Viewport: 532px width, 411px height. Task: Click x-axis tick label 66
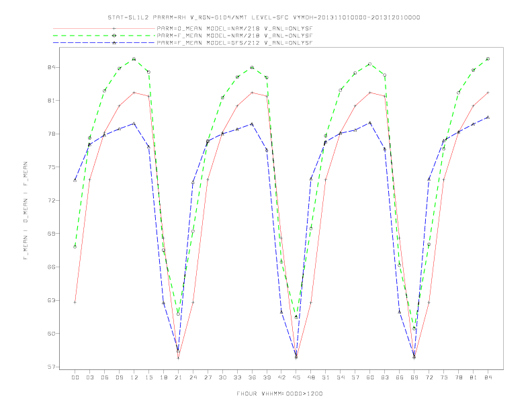click(400, 377)
